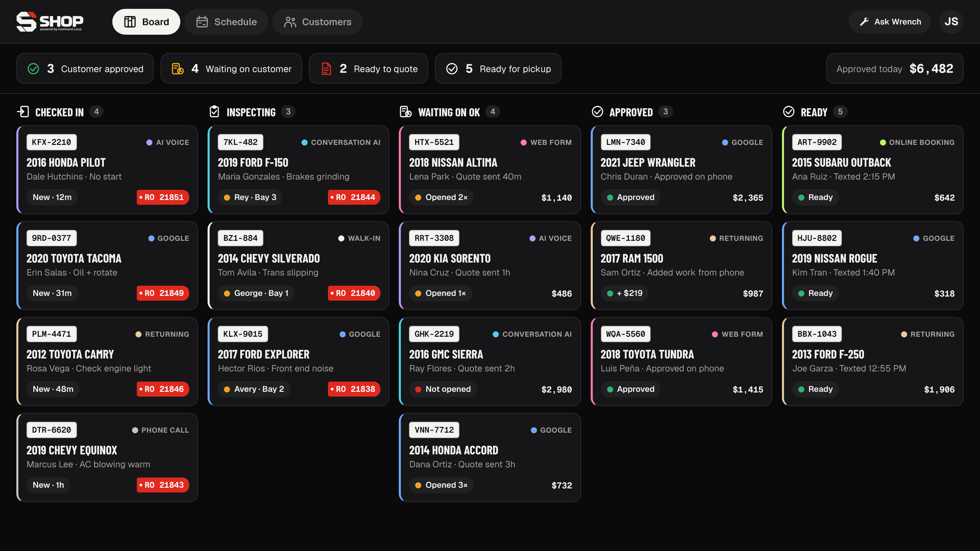980x551 pixels.
Task: Switch to the Schedule tab
Action: pyautogui.click(x=226, y=22)
